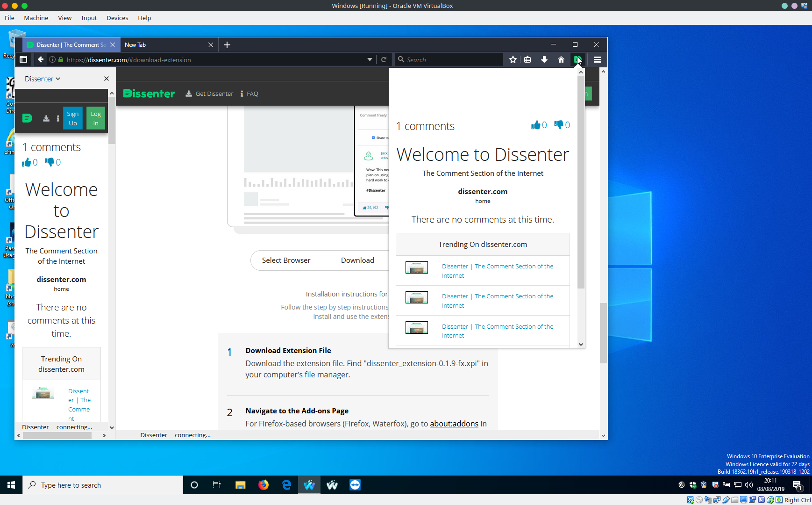Screen dimensions: 812x505
Task: Open the VirtualBox File menu
Action: click(9, 18)
